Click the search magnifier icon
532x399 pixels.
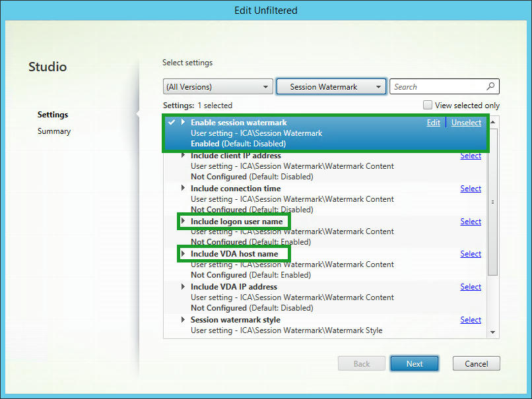(x=490, y=86)
